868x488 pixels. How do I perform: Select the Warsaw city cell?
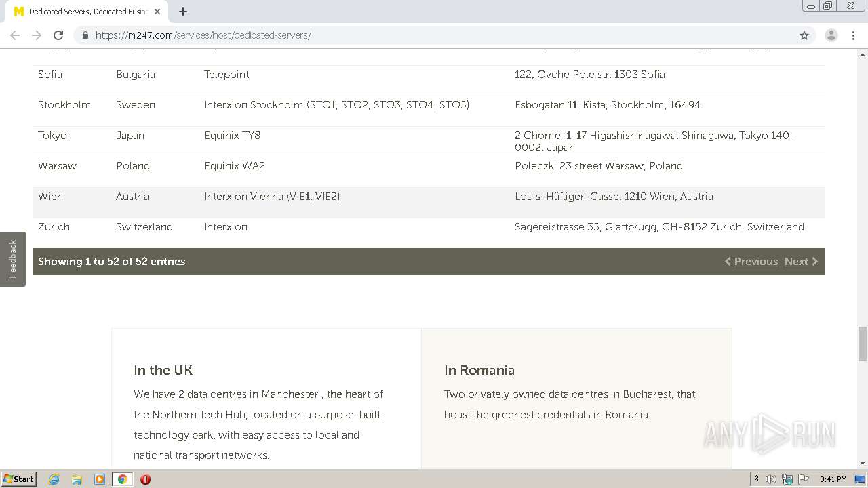57,166
